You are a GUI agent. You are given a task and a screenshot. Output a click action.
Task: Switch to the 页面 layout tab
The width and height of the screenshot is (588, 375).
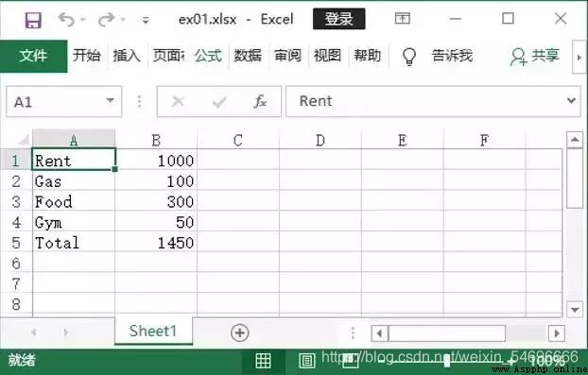pos(168,56)
